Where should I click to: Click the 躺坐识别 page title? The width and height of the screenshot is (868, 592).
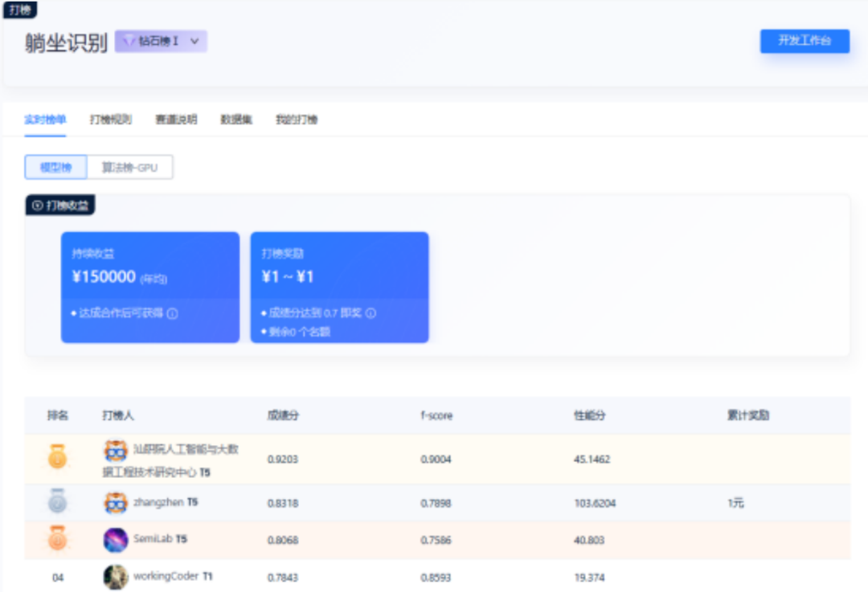click(66, 42)
